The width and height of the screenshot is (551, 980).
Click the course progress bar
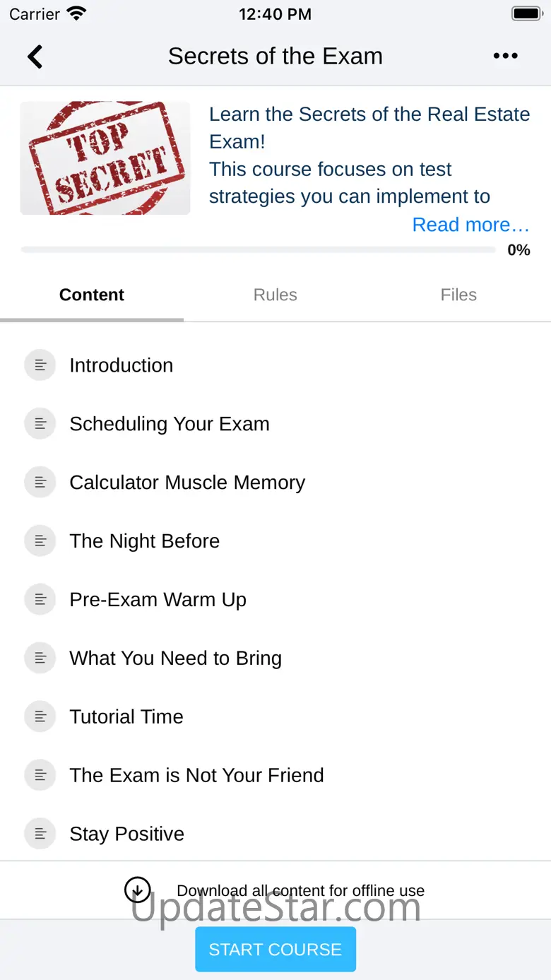(x=259, y=249)
